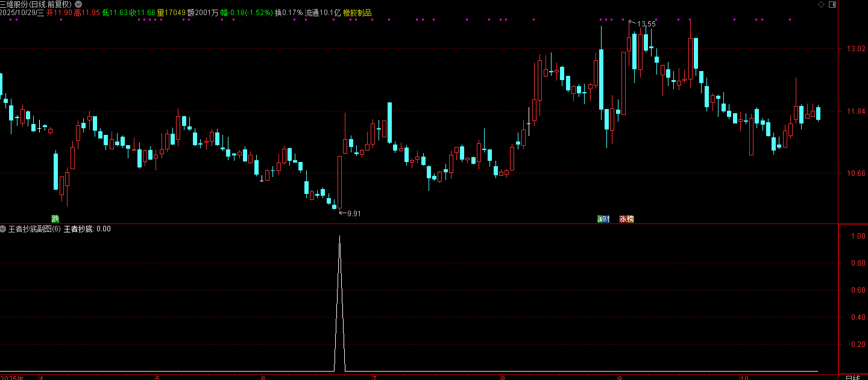Click the 1.00 indicator axis label
Viewport: 868px width, 380px height.
click(x=858, y=236)
